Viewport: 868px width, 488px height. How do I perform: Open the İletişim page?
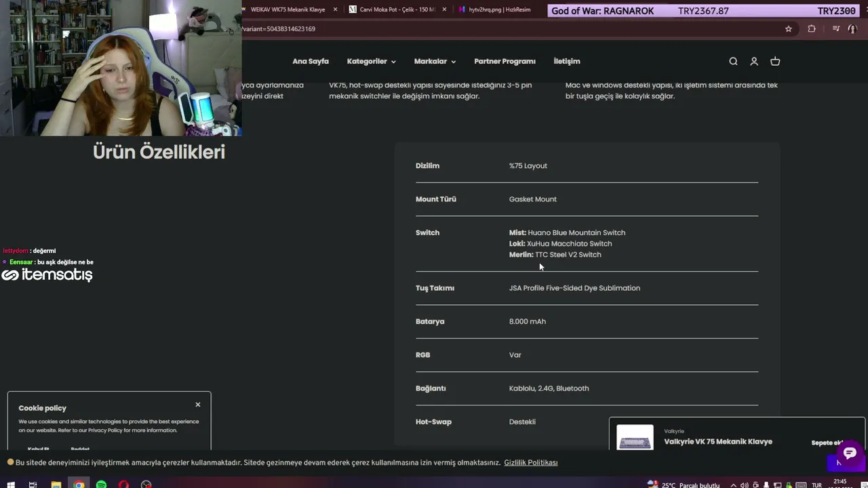coord(567,61)
